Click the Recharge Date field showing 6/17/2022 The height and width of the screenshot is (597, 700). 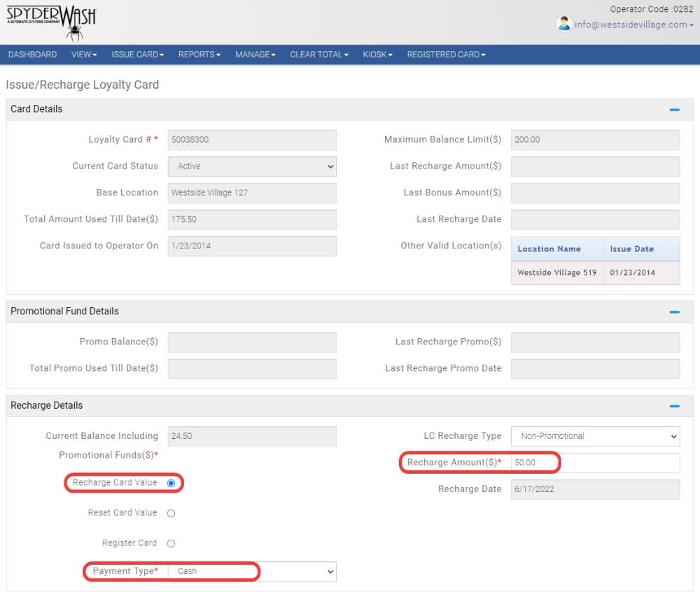coord(596,489)
